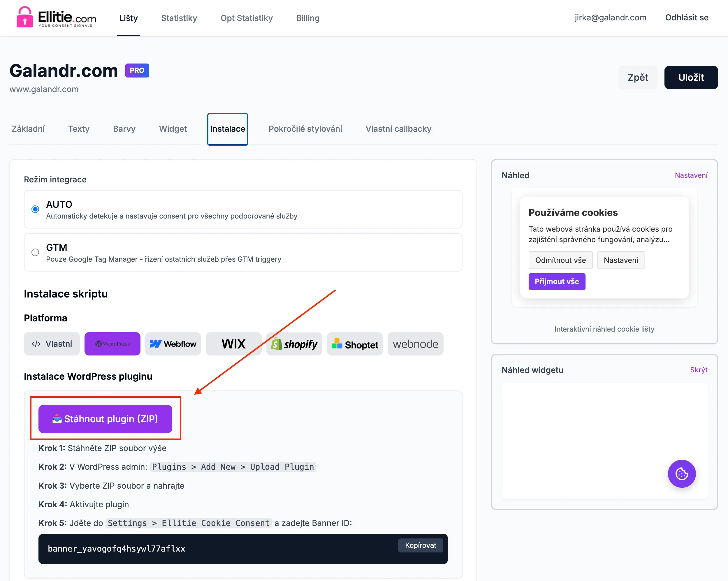Screen dimensions: 728x581
Task: Open the Pokročilé stylování tab
Action: (305, 128)
